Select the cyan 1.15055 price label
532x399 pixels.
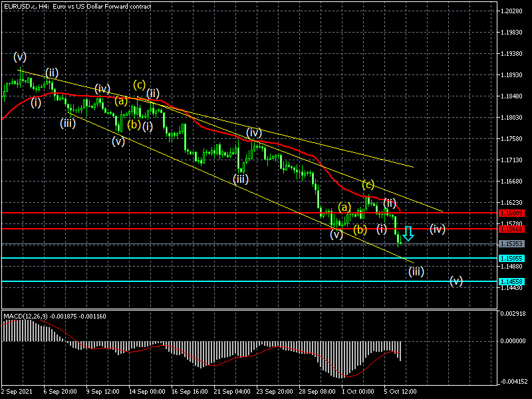(512, 258)
